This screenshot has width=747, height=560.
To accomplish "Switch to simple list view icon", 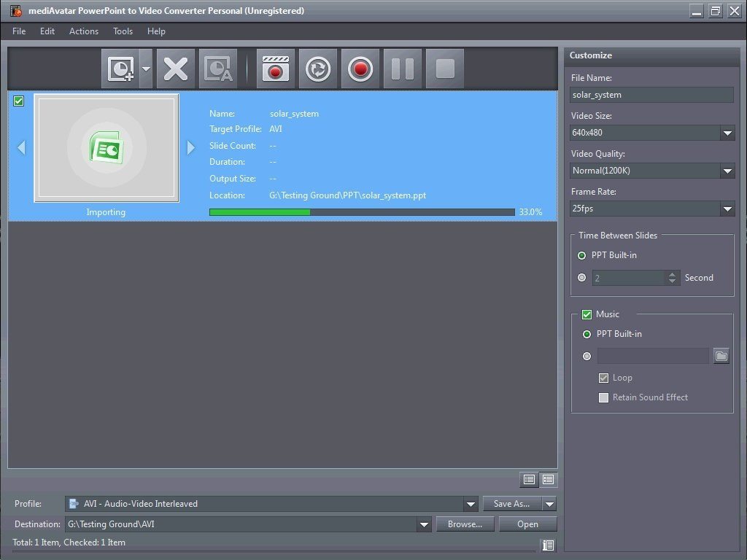I will click(x=529, y=479).
